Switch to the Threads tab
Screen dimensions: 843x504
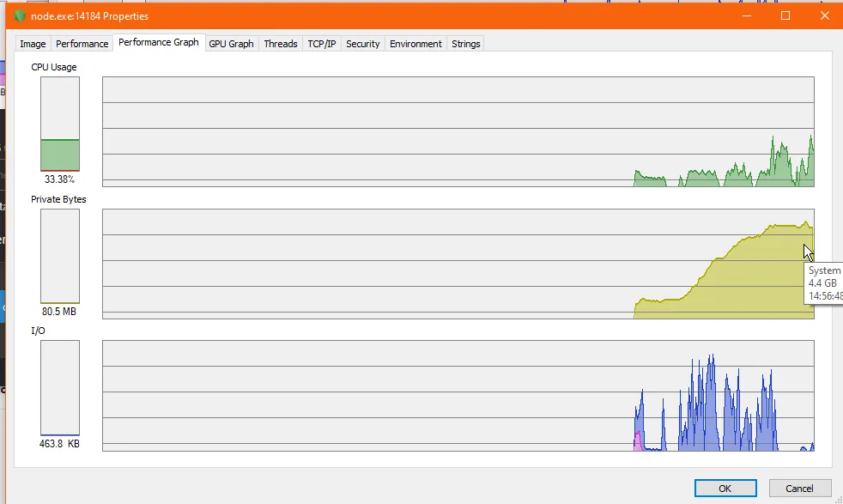(x=281, y=44)
